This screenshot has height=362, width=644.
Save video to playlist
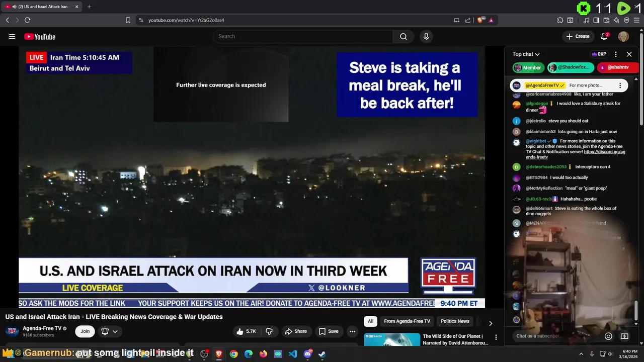(329, 331)
